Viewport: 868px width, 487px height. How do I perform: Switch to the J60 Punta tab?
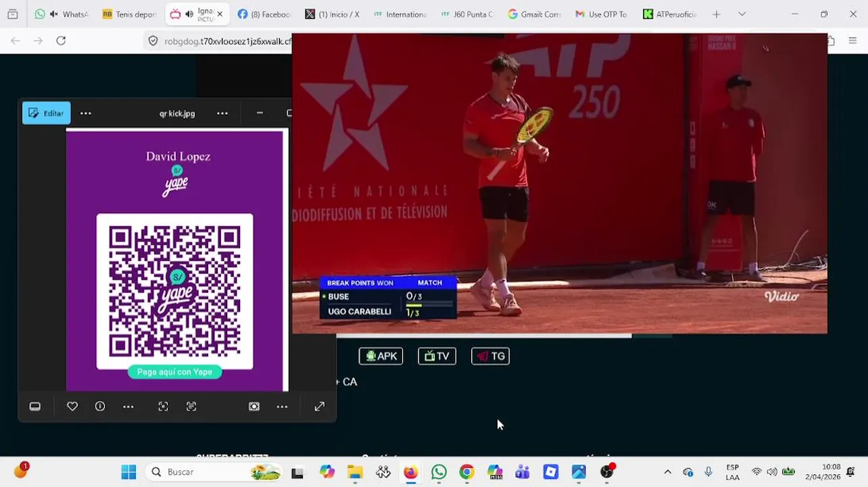tap(467, 14)
